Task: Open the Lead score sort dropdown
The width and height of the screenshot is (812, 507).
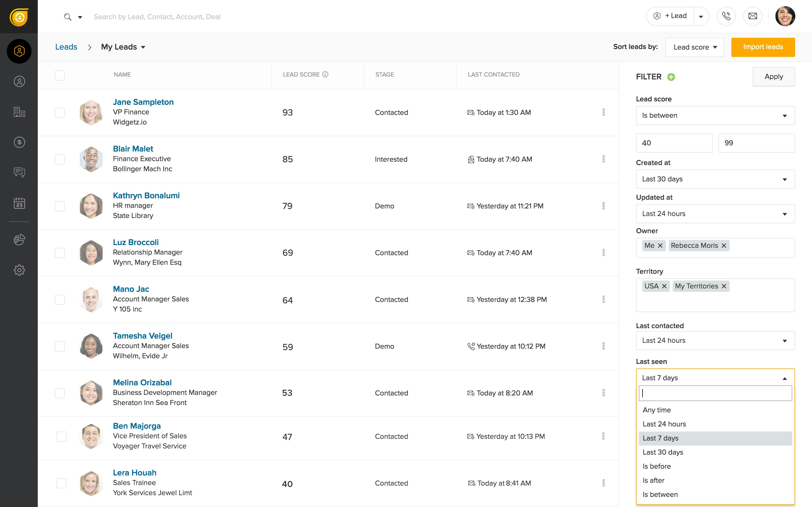Action: [x=694, y=47]
